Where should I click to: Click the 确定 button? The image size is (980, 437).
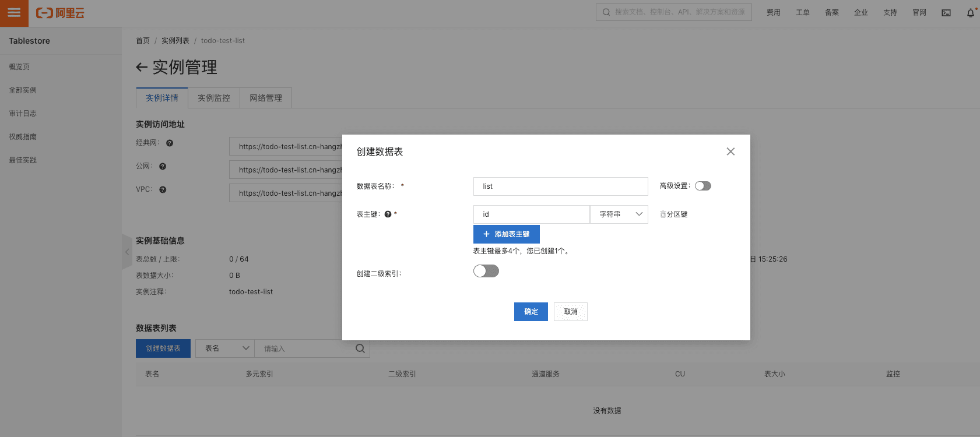coord(531,312)
